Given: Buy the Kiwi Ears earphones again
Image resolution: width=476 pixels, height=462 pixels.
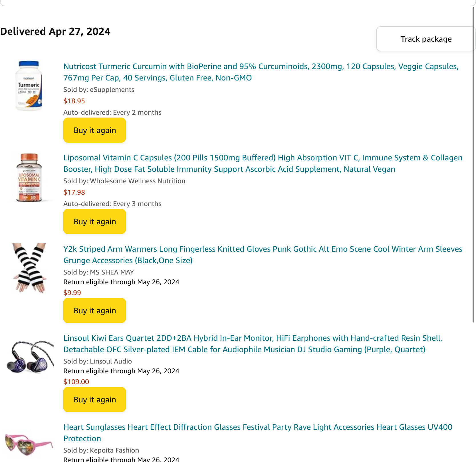Looking at the screenshot, I should pyautogui.click(x=94, y=400).
